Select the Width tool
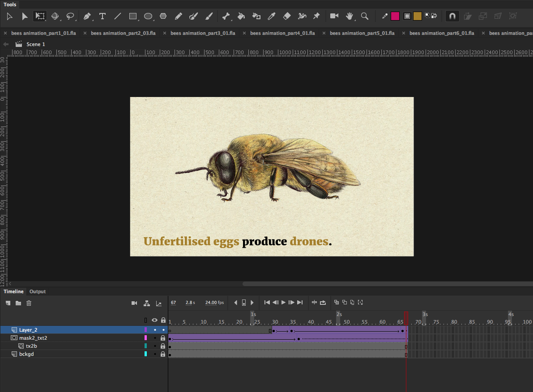Viewport: 533px width, 392px height. (x=302, y=16)
